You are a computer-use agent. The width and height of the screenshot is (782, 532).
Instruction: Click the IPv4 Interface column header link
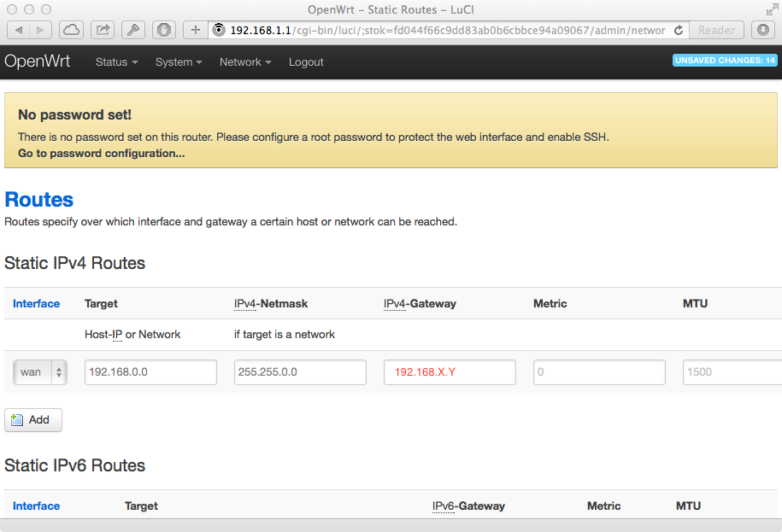(37, 303)
